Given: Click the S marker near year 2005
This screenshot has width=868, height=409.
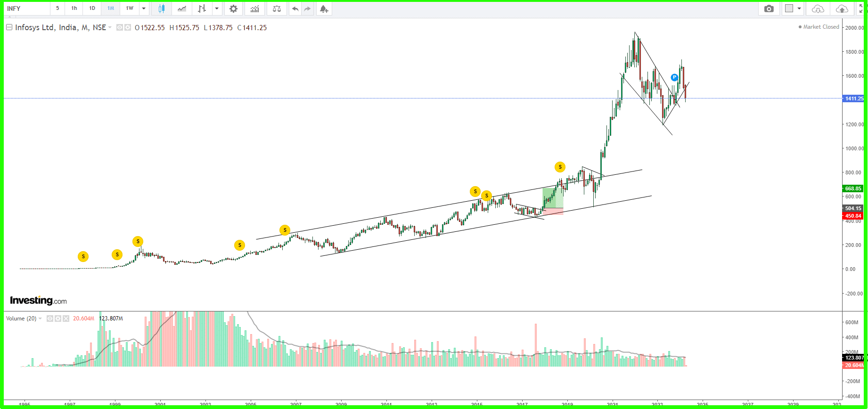Looking at the screenshot, I should pyautogui.click(x=239, y=245).
